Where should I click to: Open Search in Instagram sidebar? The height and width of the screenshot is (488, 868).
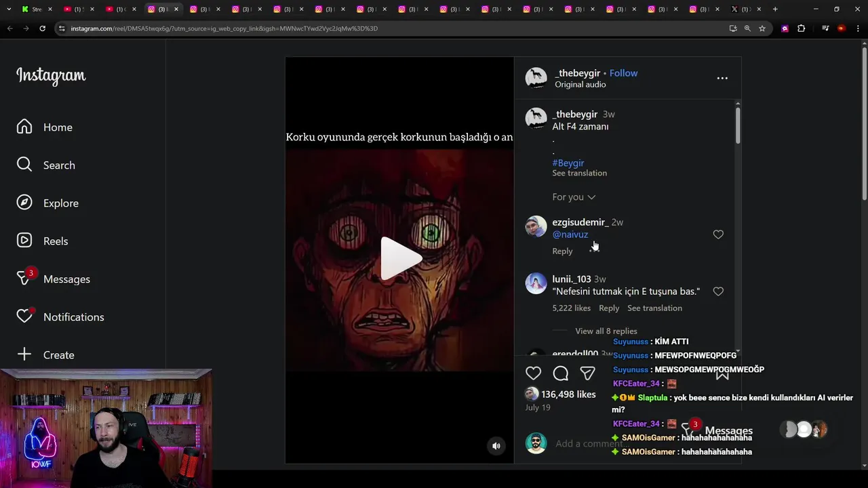[46, 165]
